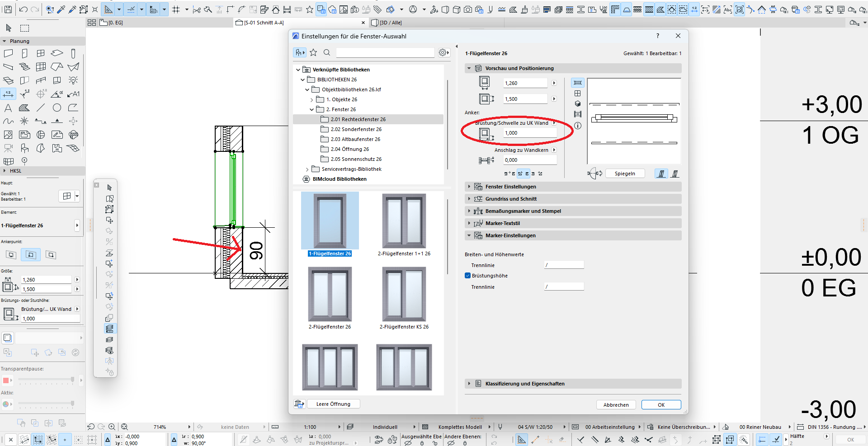Select the Window tool in the Planung toolbox
Screen dimensions: 868x446
click(x=41, y=53)
